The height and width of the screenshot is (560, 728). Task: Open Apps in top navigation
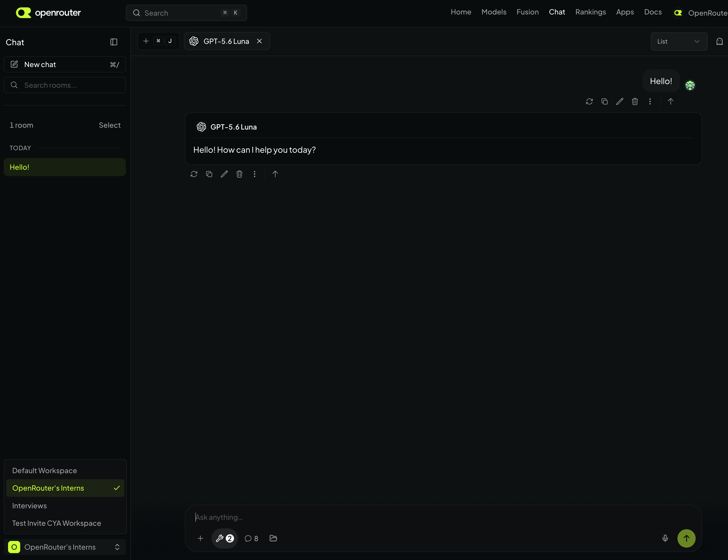tap(625, 12)
